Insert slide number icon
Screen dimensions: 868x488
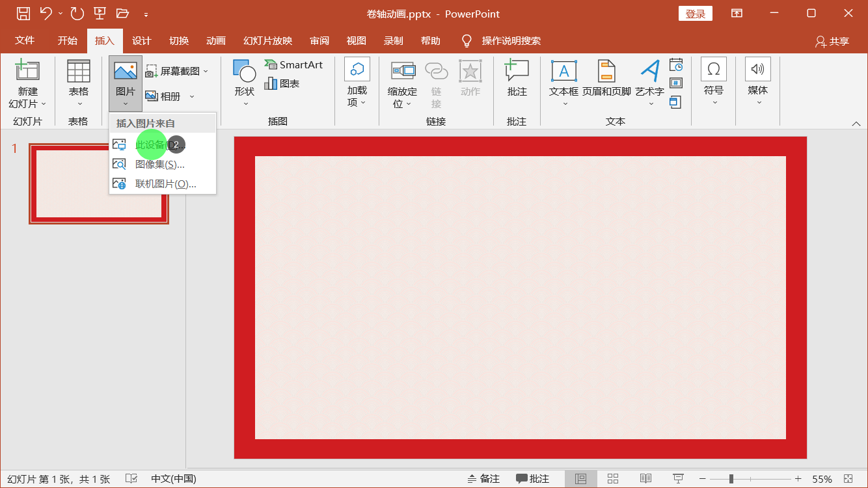point(676,83)
